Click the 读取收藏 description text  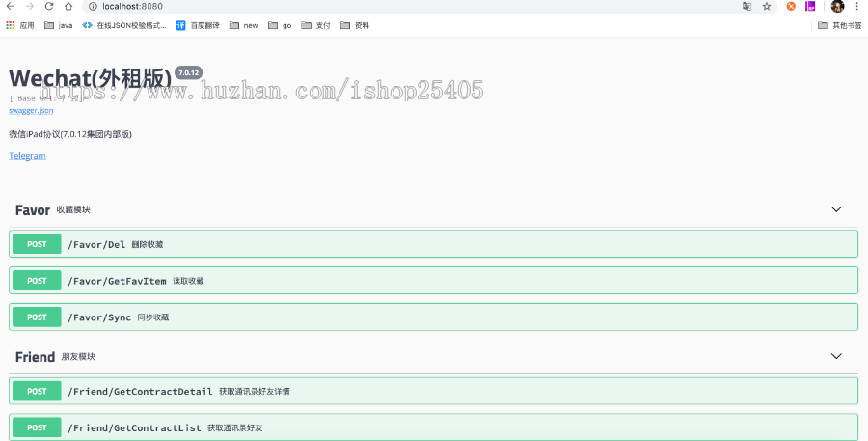188,281
